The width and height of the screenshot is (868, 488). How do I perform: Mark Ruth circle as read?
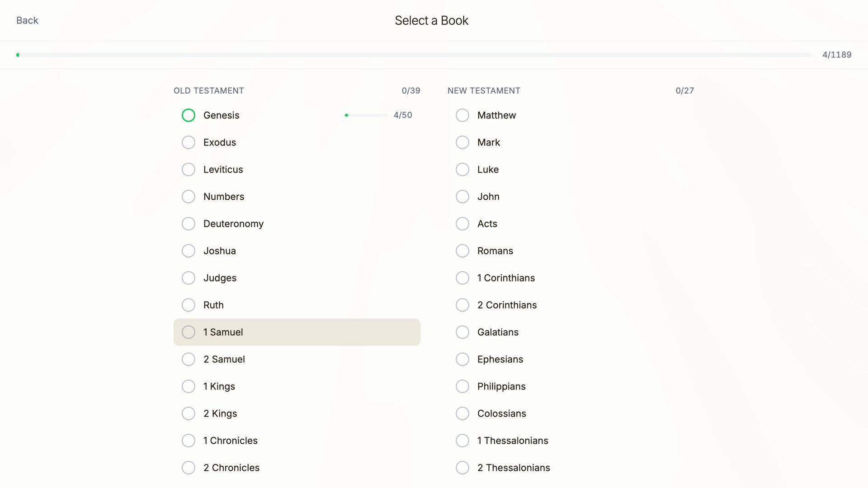tap(189, 305)
